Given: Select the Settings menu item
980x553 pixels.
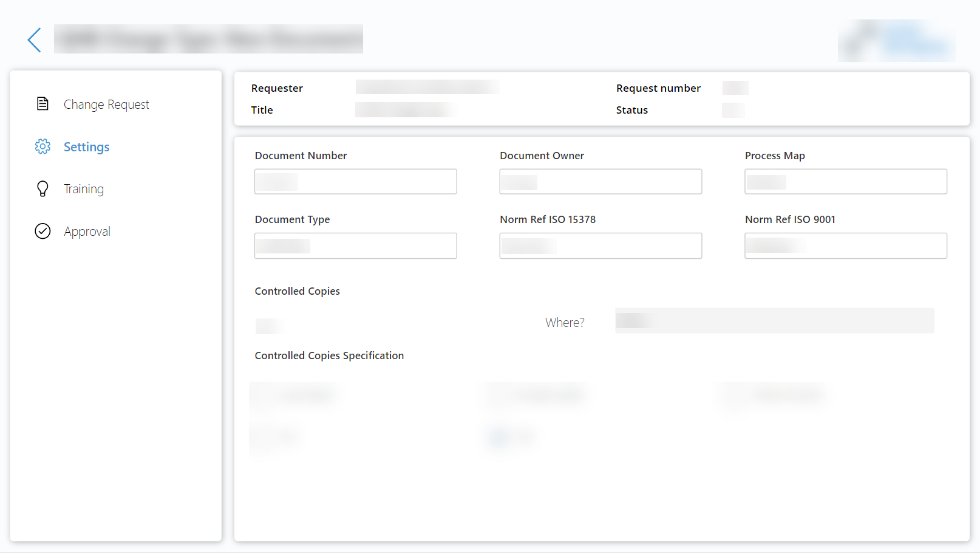Looking at the screenshot, I should 87,147.
